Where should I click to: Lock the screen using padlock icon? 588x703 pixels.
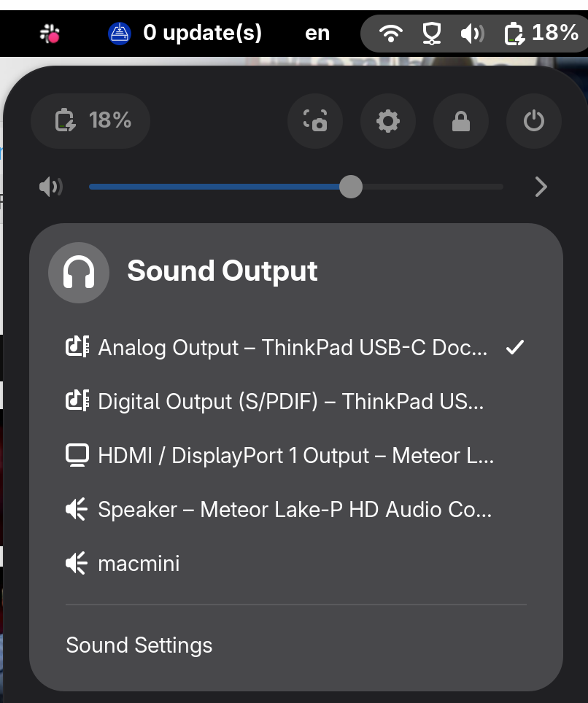[461, 121]
